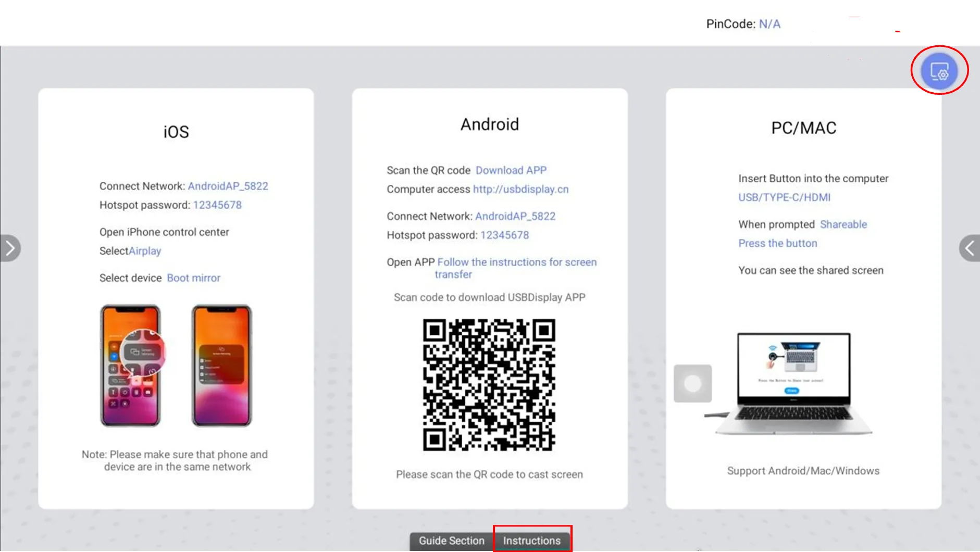This screenshot has height=552, width=980.
Task: Click the laptop with dongle illustration
Action: pyautogui.click(x=793, y=384)
